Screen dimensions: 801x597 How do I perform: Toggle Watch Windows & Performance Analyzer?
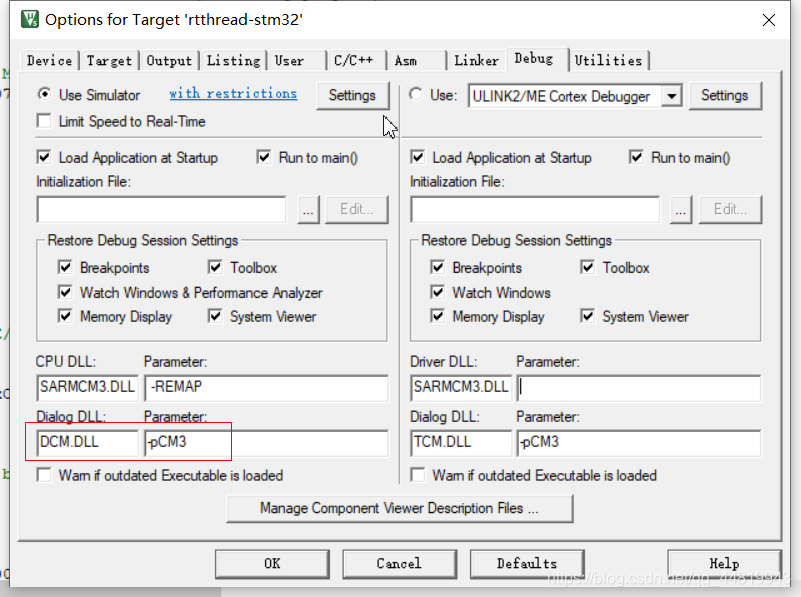click(65, 292)
